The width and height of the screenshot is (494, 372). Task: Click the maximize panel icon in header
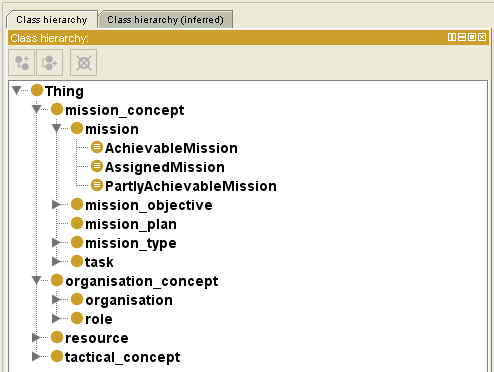coord(472,37)
